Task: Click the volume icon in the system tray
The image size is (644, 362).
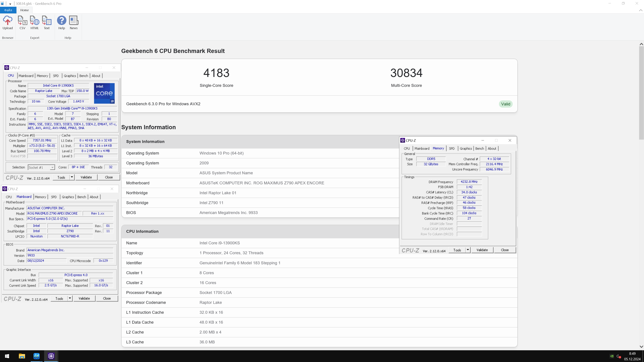Action: click(619, 356)
